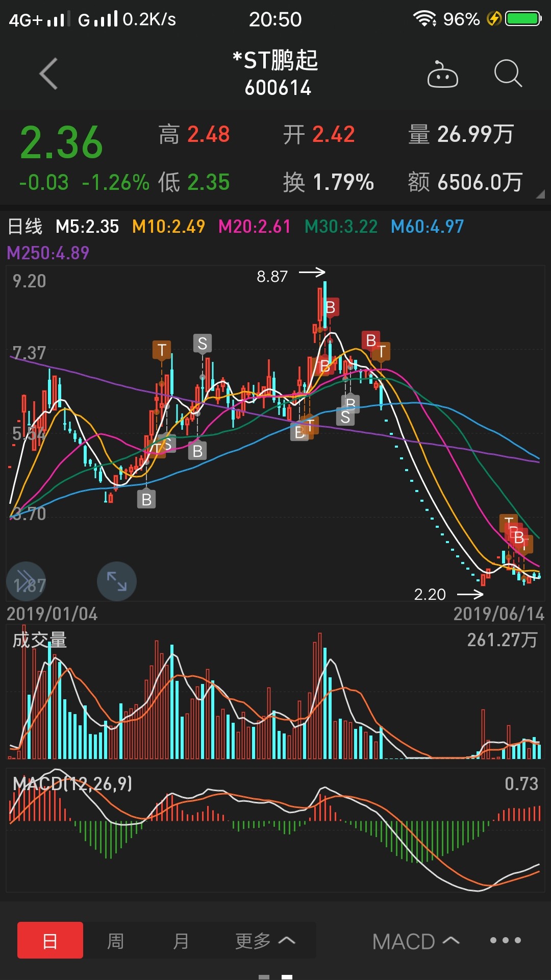Tap the battery indicator icon
Screen dimensions: 551x980
pyautogui.click(x=522, y=19)
